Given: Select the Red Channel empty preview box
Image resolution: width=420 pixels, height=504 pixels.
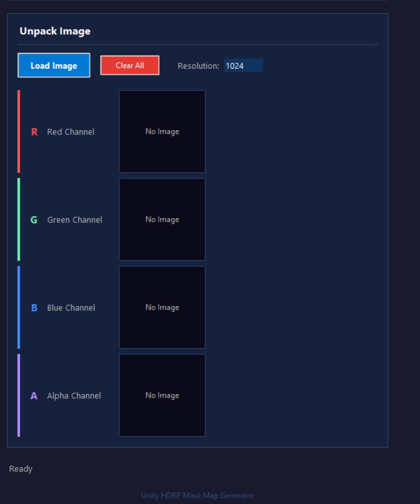Looking at the screenshot, I should coord(162,131).
